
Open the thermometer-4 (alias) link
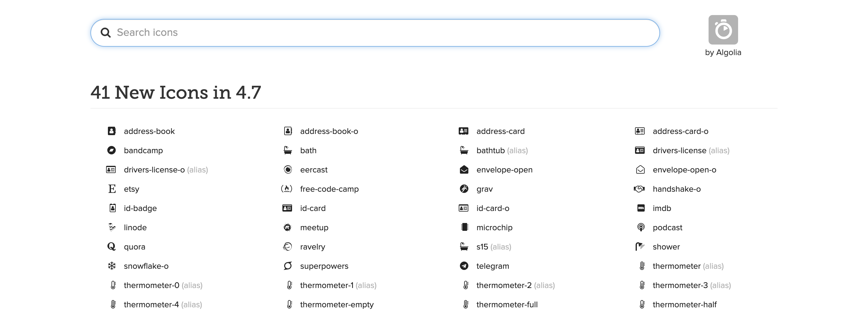coord(163,305)
